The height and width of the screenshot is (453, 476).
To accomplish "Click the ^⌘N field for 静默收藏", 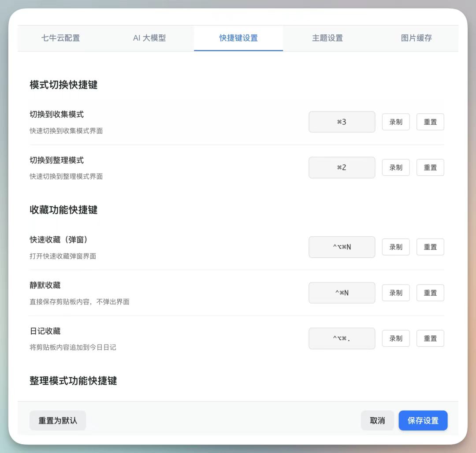I will (x=342, y=293).
